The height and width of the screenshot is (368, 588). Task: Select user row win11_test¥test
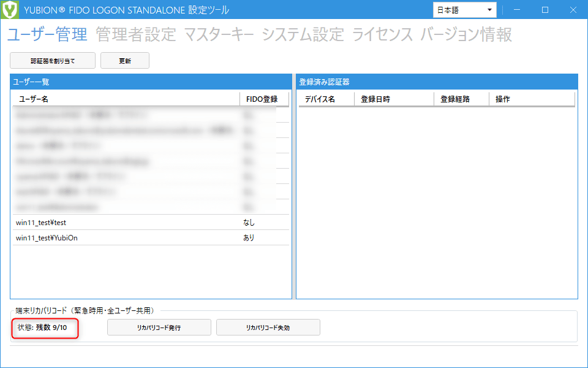click(151, 222)
